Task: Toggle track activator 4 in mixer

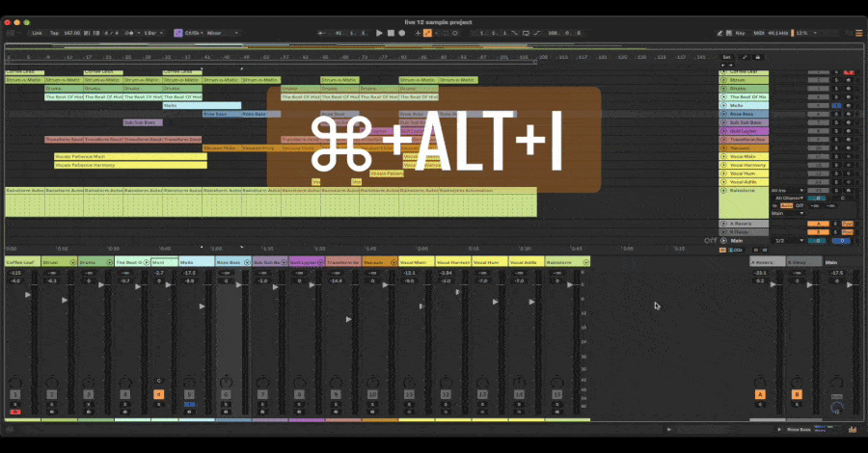Action: point(123,394)
